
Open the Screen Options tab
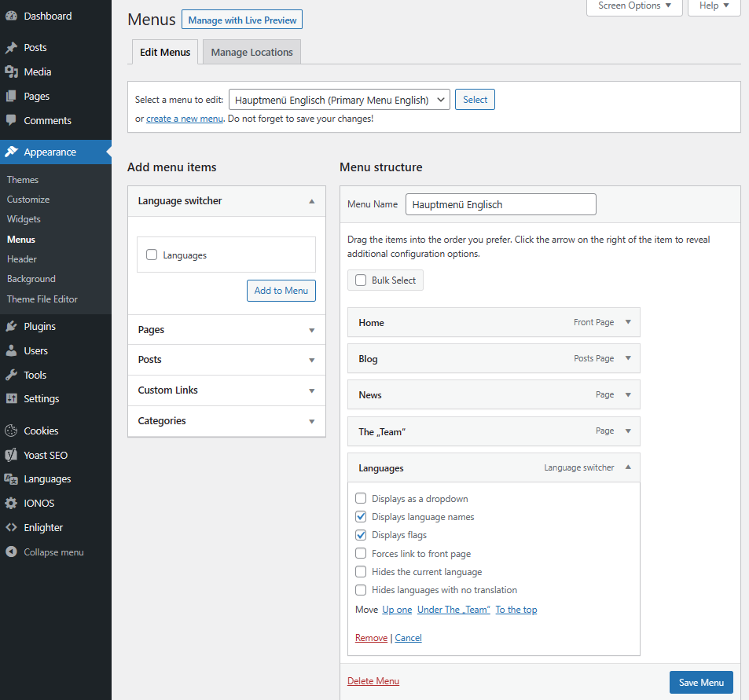pyautogui.click(x=634, y=6)
